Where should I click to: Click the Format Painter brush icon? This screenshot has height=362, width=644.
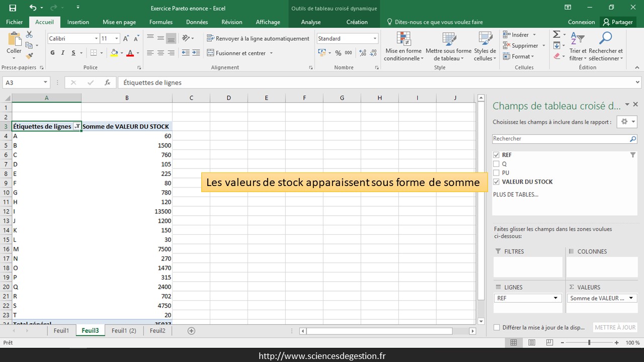click(x=29, y=56)
